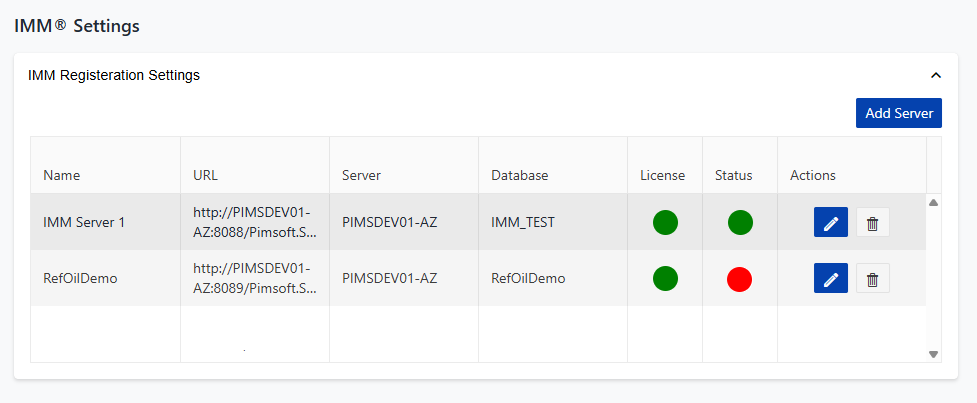Sort by the URL column header

click(x=205, y=175)
